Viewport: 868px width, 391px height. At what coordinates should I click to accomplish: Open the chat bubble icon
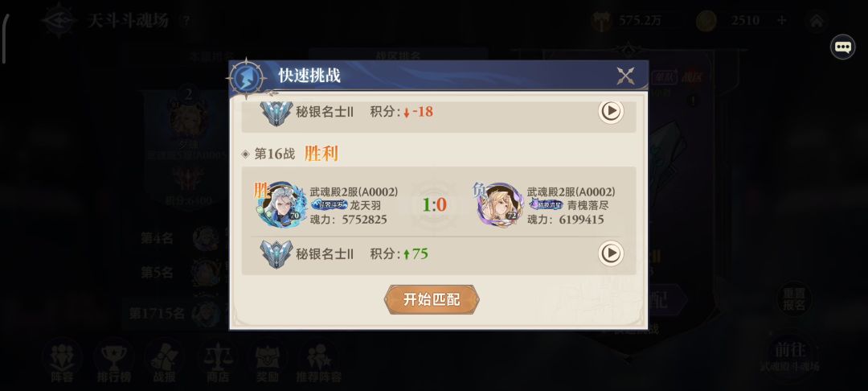pyautogui.click(x=842, y=47)
